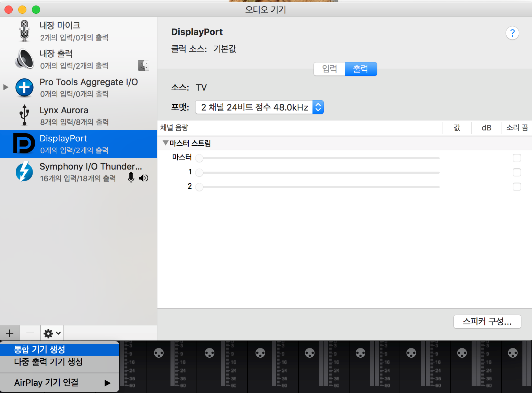532x393 pixels.
Task: Select the Lynx Aurora device row
Action: (78, 116)
